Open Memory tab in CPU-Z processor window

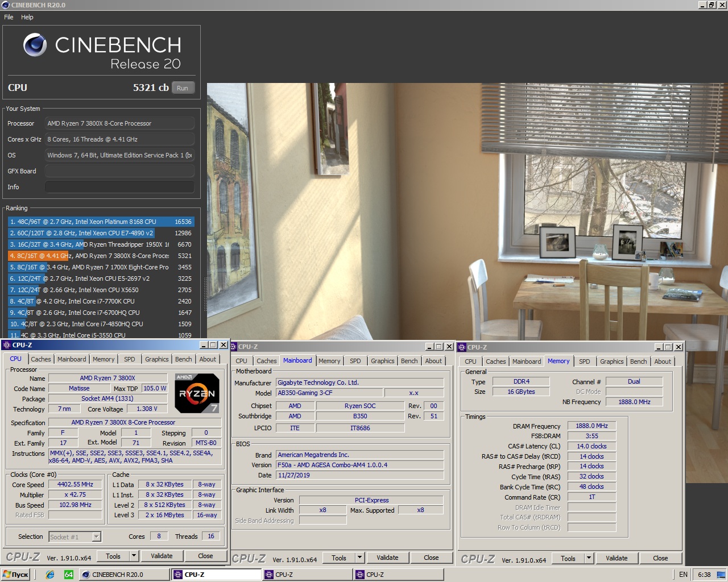(104, 359)
